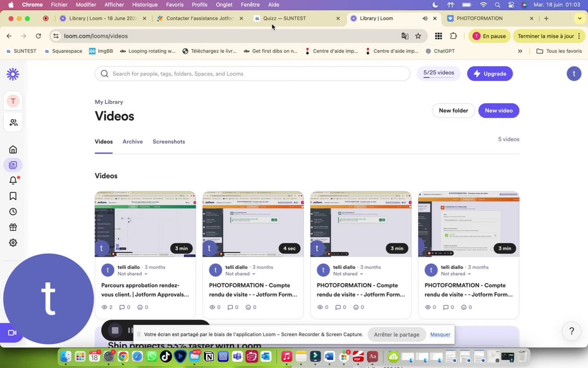Open notifications bell in the sidebar
This screenshot has width=588, height=368.
click(13, 181)
